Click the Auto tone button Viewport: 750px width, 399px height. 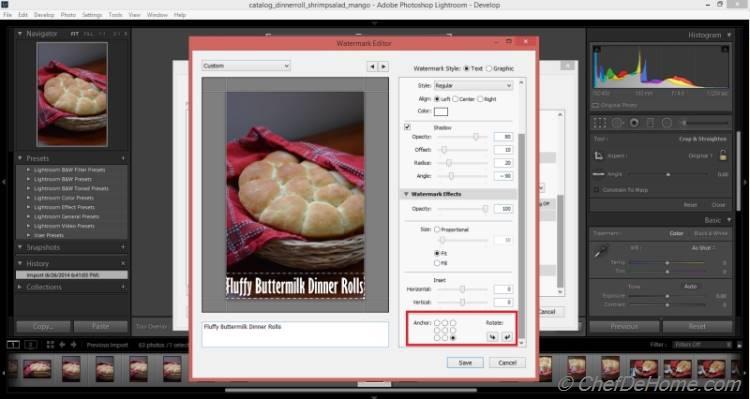(690, 286)
